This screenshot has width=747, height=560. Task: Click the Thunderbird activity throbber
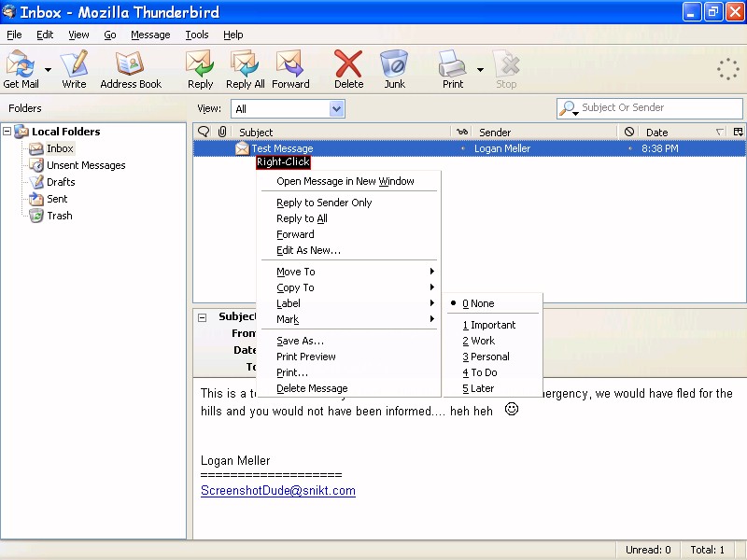coord(728,69)
